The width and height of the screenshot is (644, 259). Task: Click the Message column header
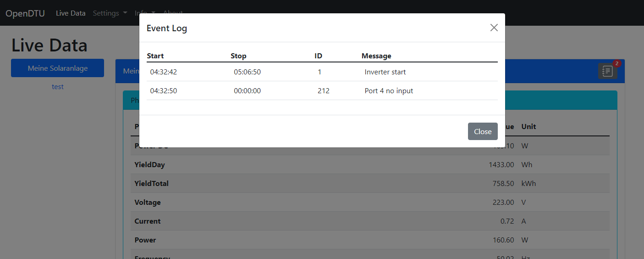pos(376,56)
